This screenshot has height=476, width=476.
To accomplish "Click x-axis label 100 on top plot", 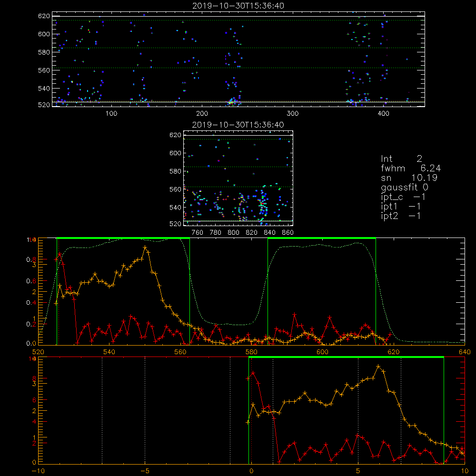I will coord(111,113).
